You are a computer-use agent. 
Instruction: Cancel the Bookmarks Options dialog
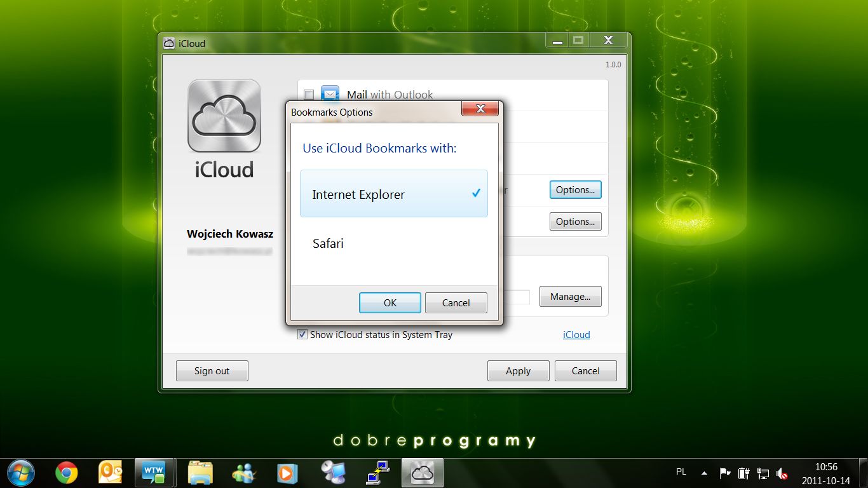click(456, 302)
